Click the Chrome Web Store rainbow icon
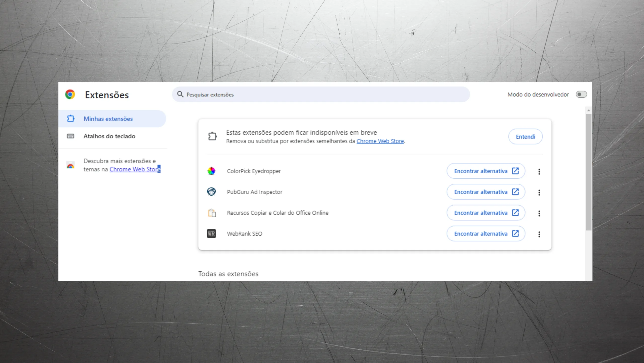 [70, 165]
